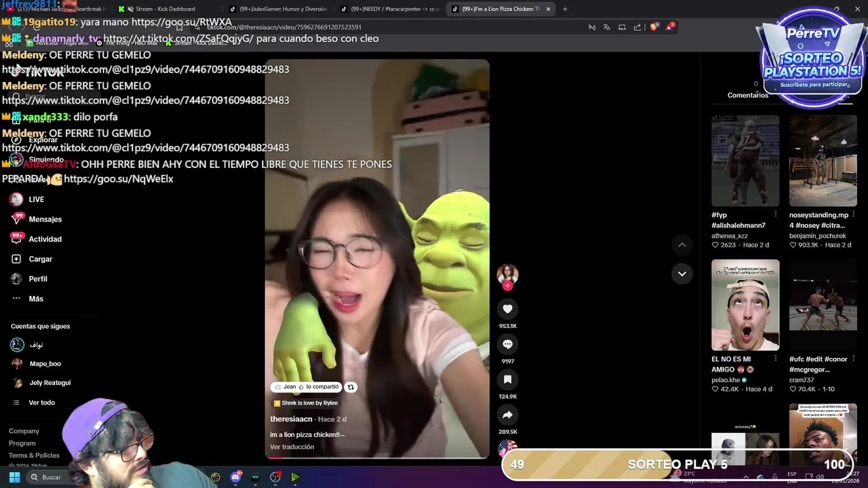Open a new browser tab with plus
Viewport: 868px width, 488px height.
[565, 9]
